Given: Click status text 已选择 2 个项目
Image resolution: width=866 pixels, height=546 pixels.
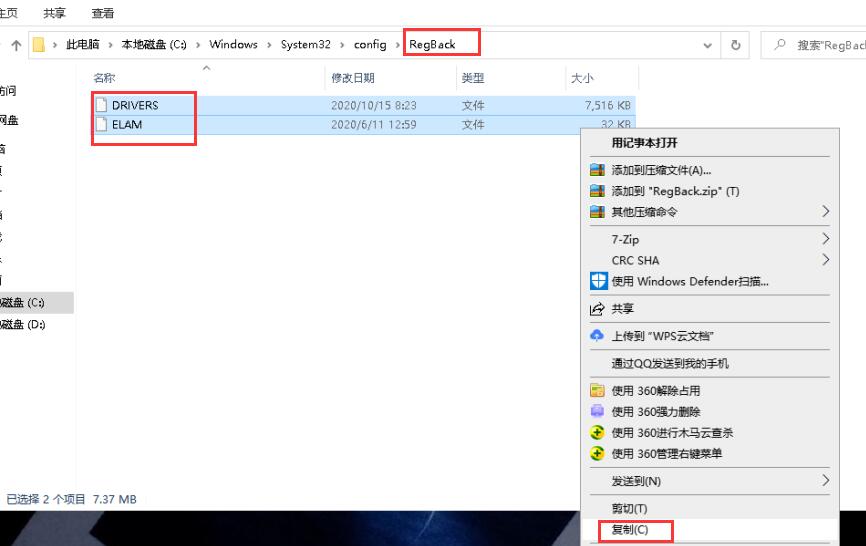Looking at the screenshot, I should tap(46, 499).
